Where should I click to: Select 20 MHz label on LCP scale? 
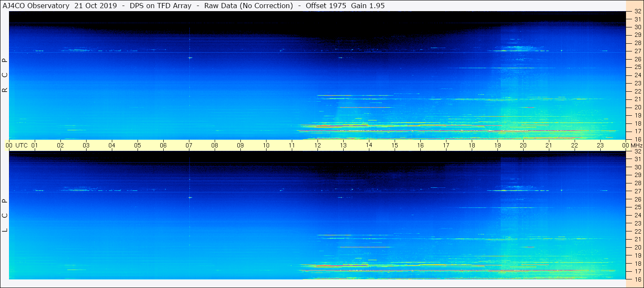[x=637, y=247]
